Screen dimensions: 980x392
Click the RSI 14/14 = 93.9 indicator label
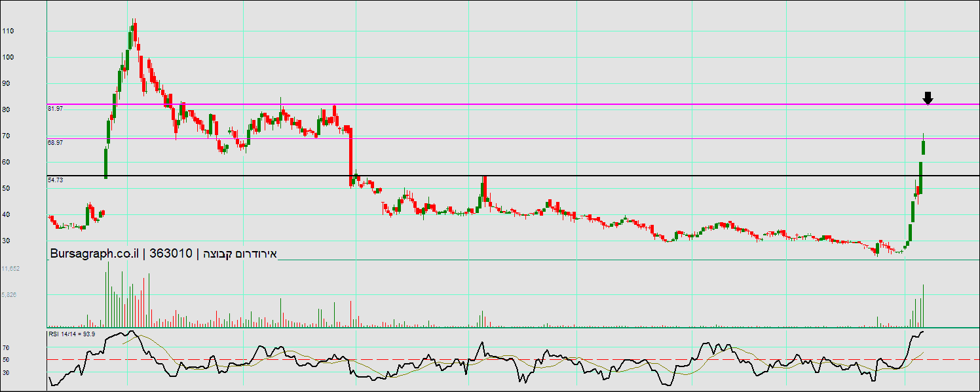72,334
